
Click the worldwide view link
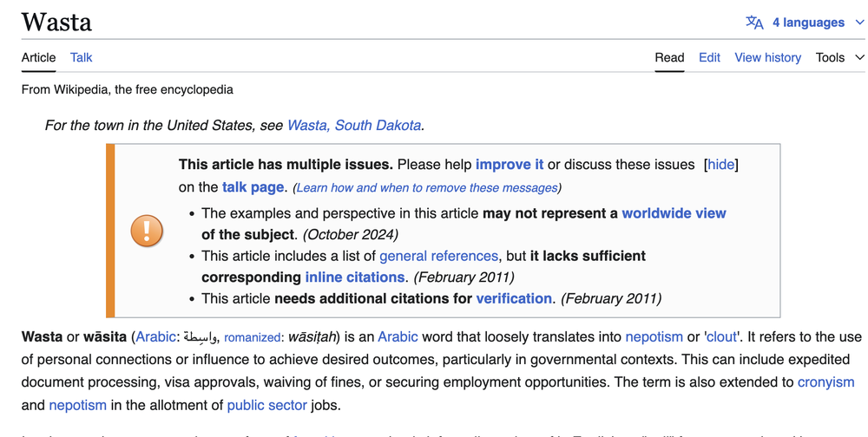pos(674,213)
